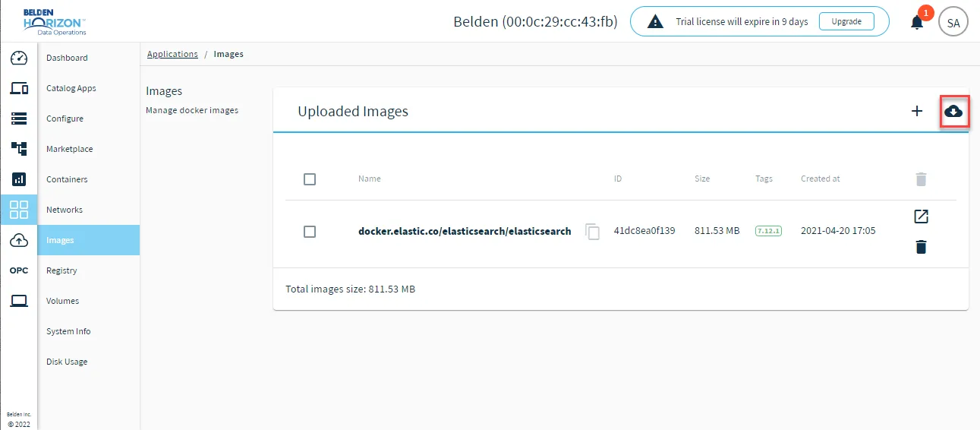
Task: Open the chart report icon in left rail
Action: coord(19,179)
